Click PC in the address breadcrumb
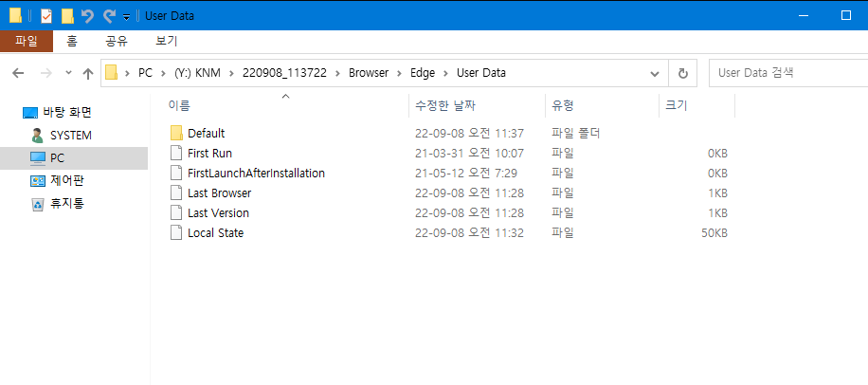 point(145,73)
